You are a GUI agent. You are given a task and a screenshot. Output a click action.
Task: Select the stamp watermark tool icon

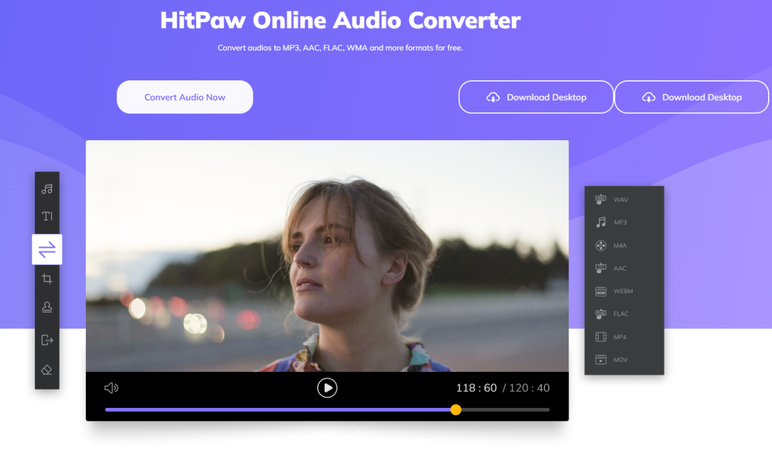47,308
